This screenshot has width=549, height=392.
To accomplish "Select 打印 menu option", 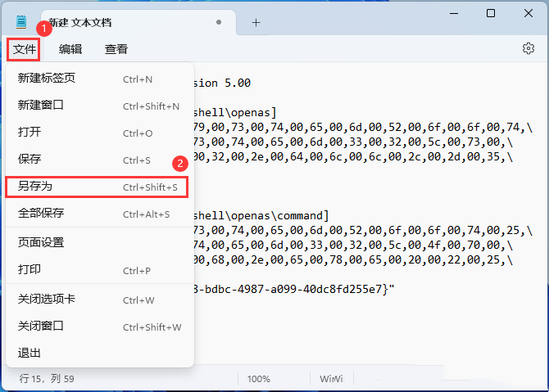I will click(x=29, y=269).
